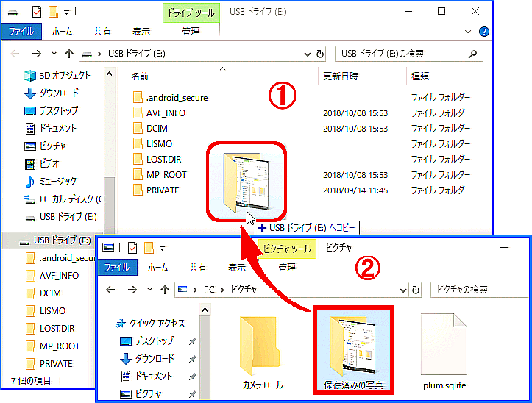This screenshot has height=403, width=532.
Task: Select ダウンロード in USB window navigation pane
Action: [x=52, y=93]
